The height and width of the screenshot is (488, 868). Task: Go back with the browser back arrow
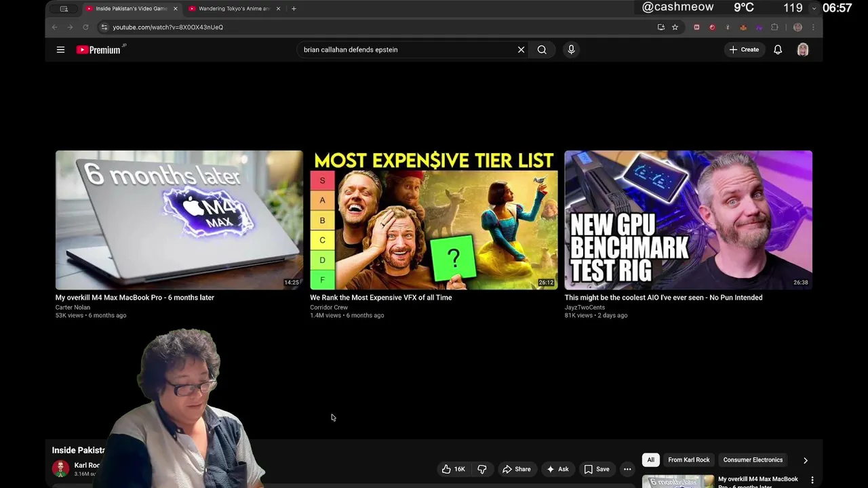click(55, 27)
